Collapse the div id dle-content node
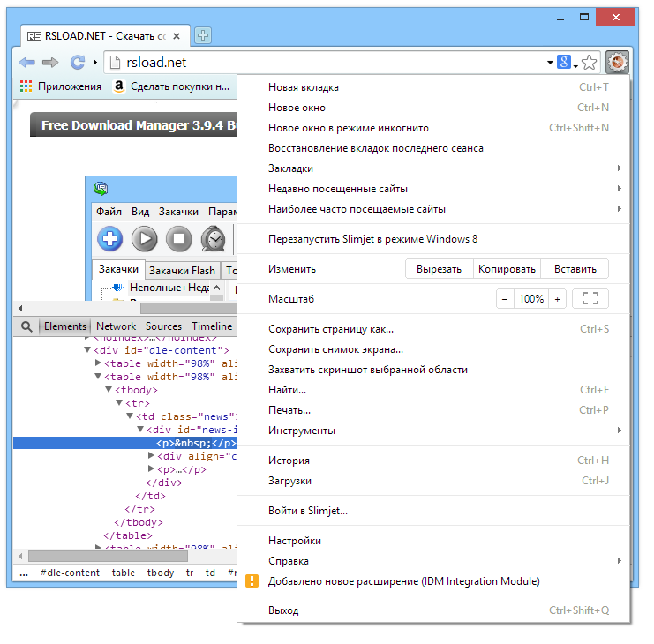Viewport: 654px width, 644px height. tap(87, 349)
